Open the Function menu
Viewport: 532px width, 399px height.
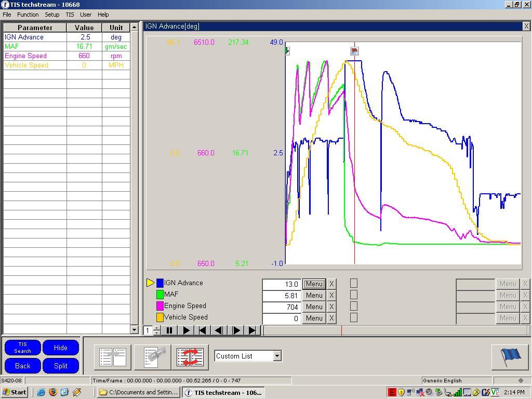(28, 15)
